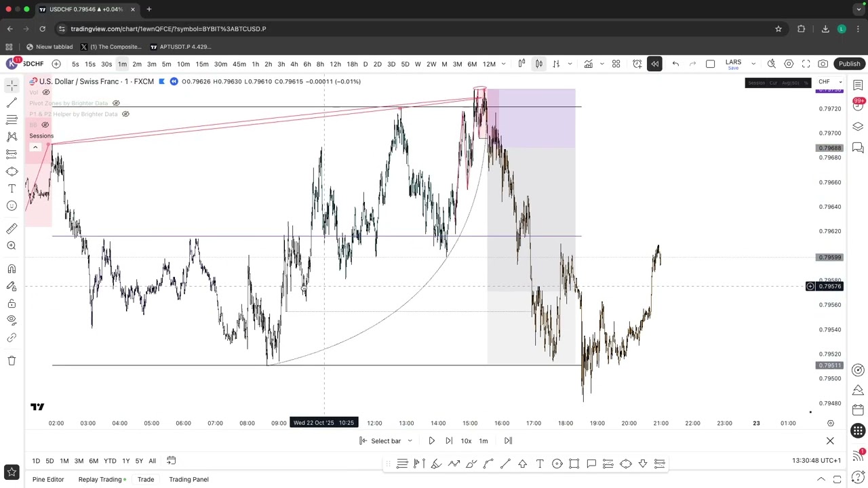Show the Vol indicator

45,92
